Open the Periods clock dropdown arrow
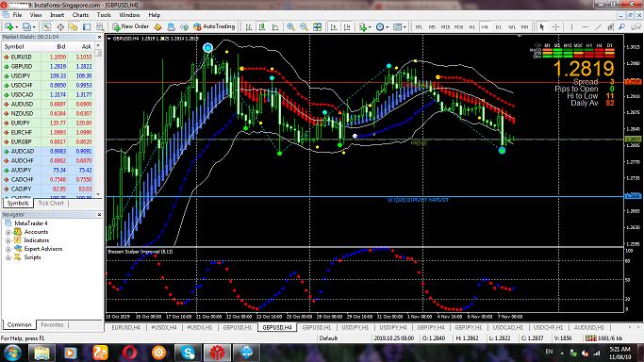The image size is (644, 362). pos(388,27)
